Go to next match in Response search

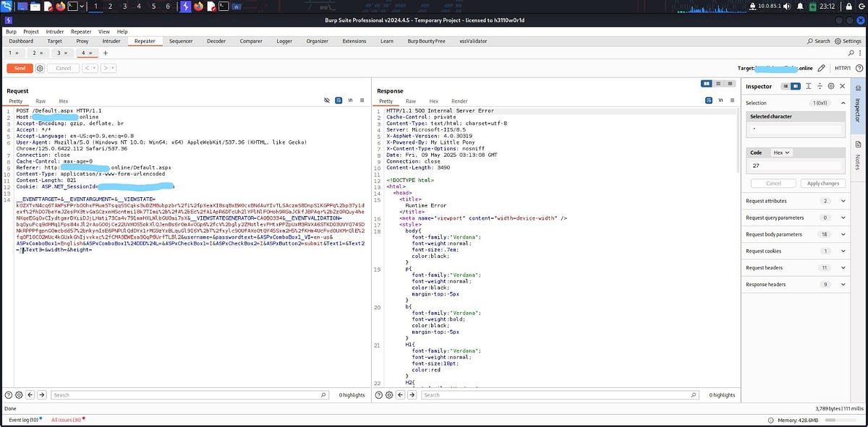pyautogui.click(x=412, y=395)
